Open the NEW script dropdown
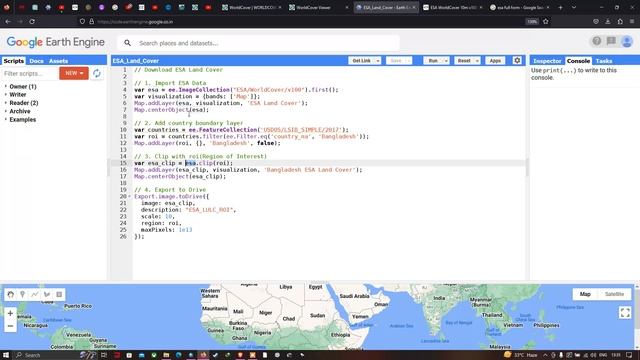This screenshot has height=360, width=640. tap(74, 73)
